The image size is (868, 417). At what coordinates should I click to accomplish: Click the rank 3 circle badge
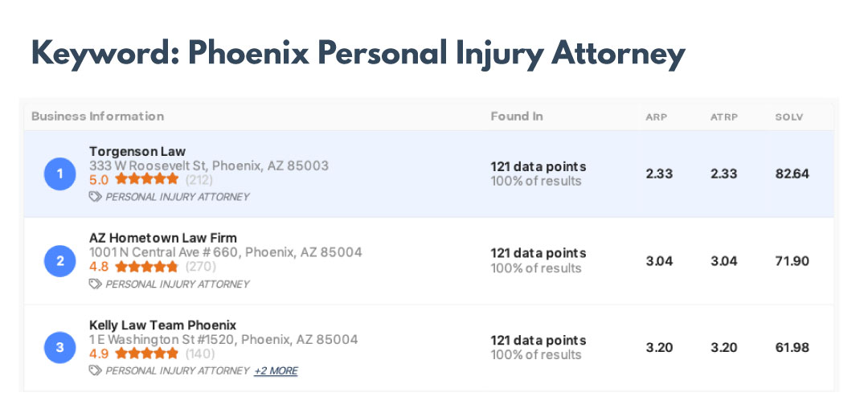click(59, 347)
